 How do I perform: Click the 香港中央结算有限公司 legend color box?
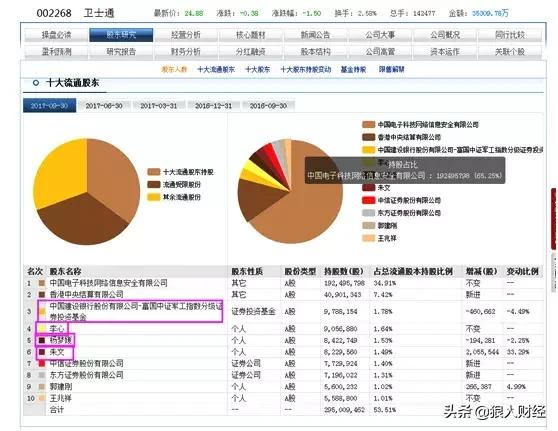pyautogui.click(x=369, y=137)
